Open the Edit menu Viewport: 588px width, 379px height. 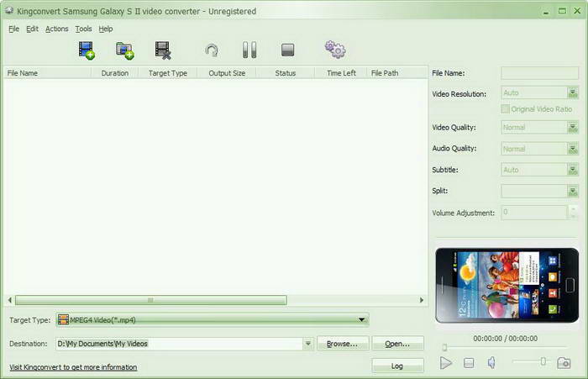[32, 29]
